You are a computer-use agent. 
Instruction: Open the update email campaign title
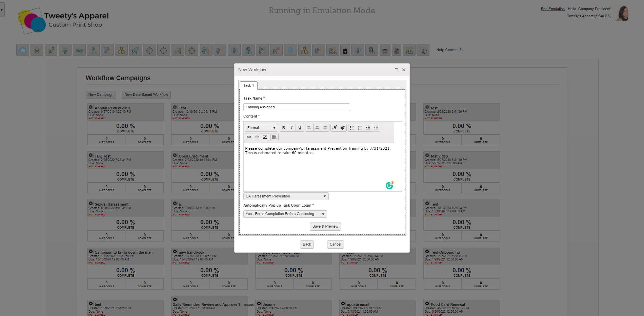(x=358, y=304)
